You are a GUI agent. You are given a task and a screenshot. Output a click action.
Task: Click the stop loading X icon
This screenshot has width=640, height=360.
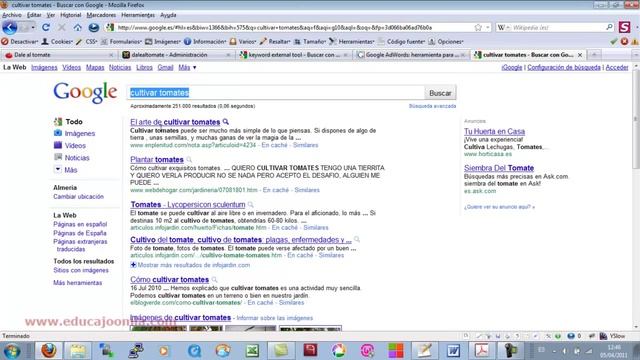(x=62, y=27)
